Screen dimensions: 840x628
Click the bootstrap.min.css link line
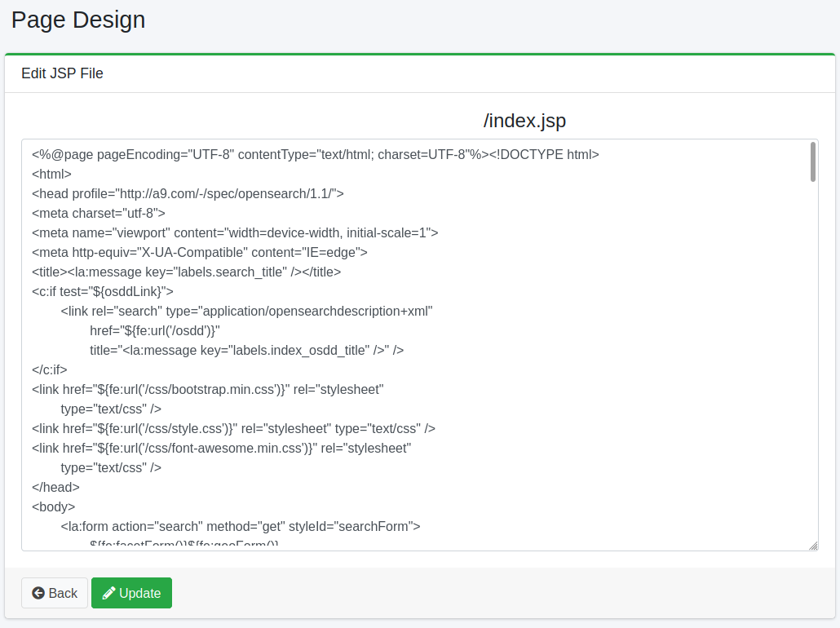point(207,389)
